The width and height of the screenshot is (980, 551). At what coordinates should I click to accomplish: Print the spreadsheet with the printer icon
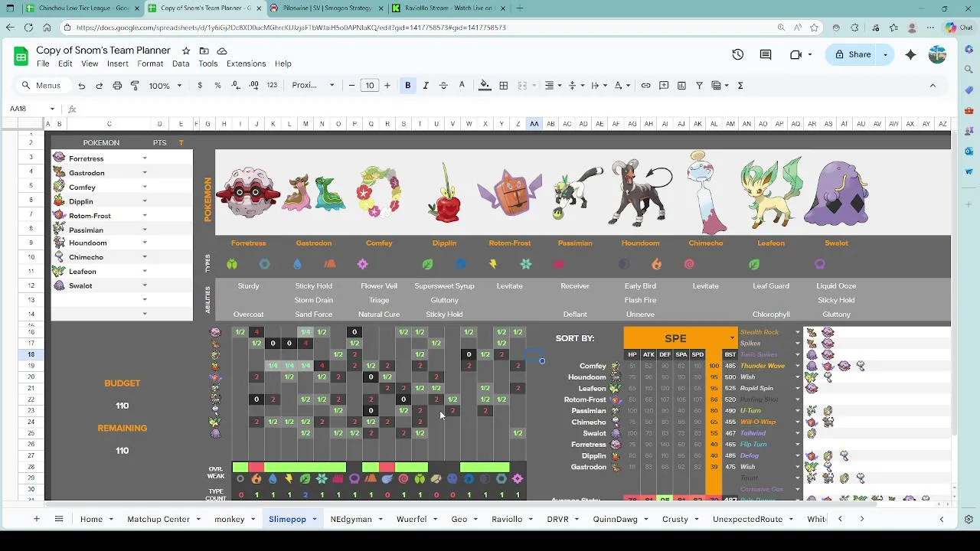(117, 86)
